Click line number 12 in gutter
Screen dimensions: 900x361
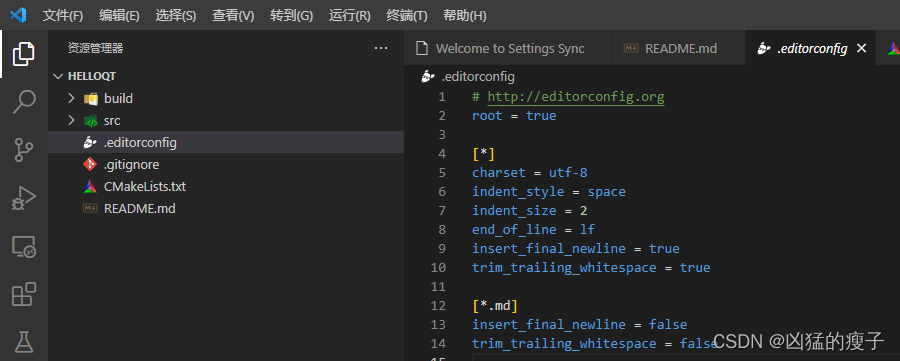click(438, 305)
